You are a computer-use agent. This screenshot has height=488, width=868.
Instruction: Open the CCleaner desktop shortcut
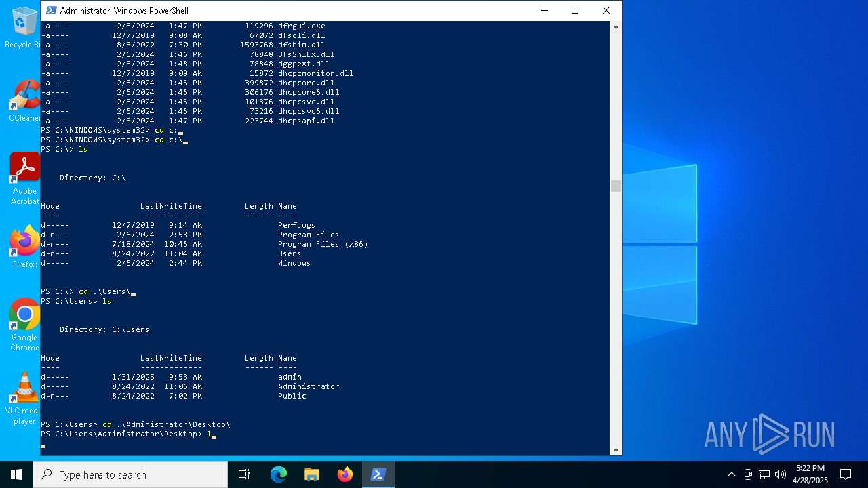click(24, 101)
